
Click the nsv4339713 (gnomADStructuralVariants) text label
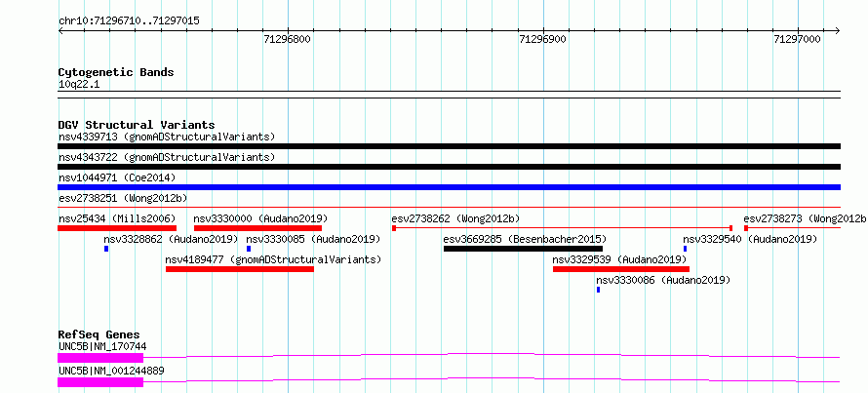(167, 137)
